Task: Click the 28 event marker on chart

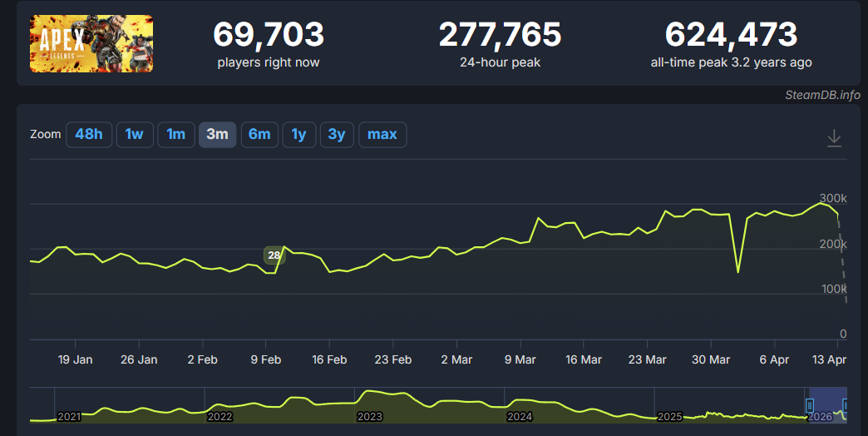Action: (x=274, y=255)
